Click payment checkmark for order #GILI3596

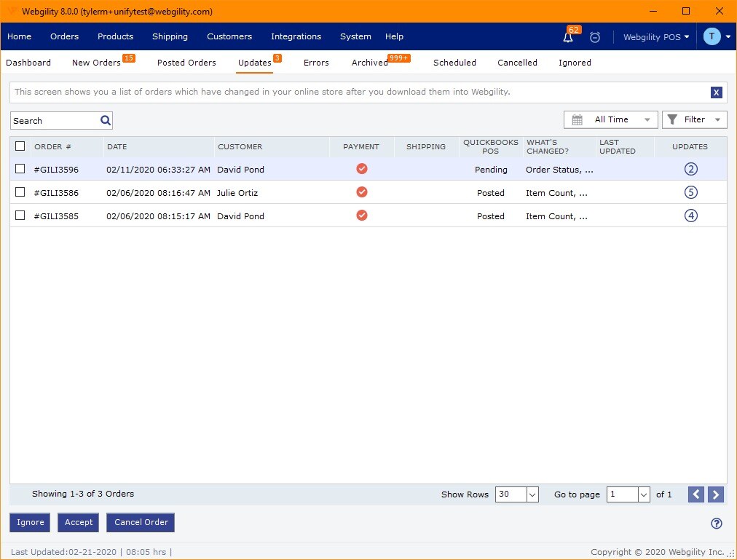pos(361,169)
